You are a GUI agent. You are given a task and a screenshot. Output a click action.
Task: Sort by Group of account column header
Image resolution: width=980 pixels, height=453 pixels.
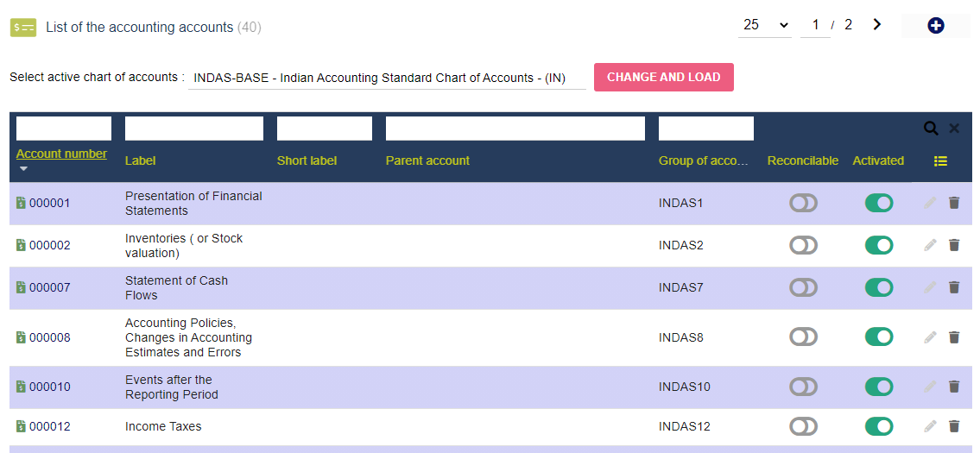(x=703, y=160)
